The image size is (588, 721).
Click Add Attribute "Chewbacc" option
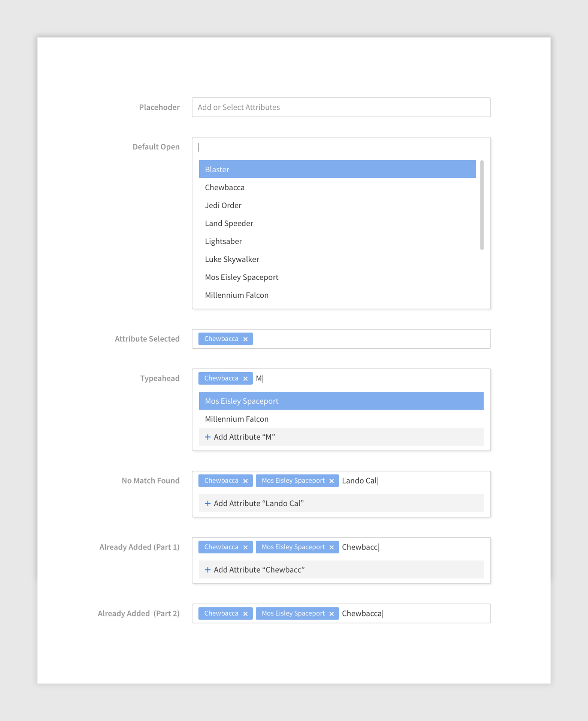tap(341, 569)
